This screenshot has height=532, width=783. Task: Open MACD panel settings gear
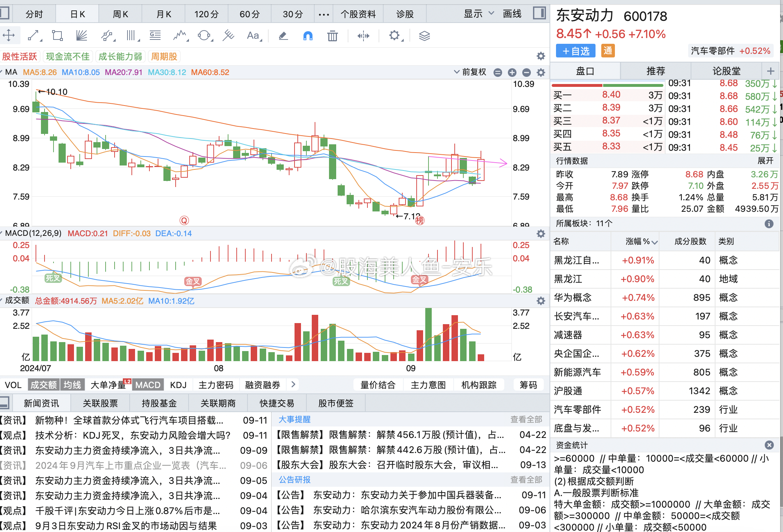click(x=541, y=234)
